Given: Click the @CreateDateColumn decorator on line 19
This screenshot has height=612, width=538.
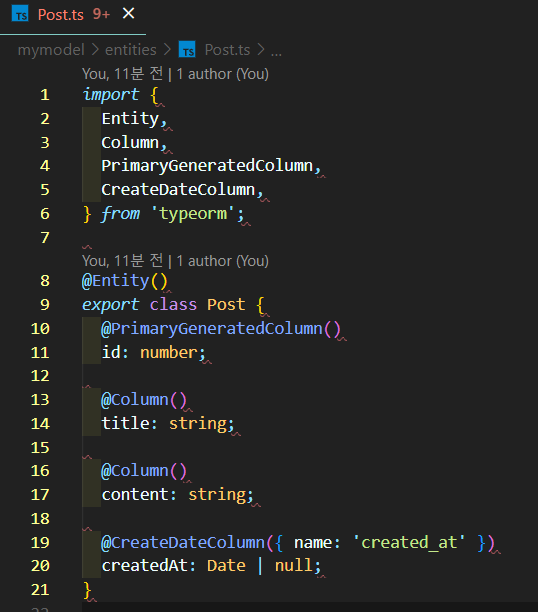Looking at the screenshot, I should coord(183,543).
